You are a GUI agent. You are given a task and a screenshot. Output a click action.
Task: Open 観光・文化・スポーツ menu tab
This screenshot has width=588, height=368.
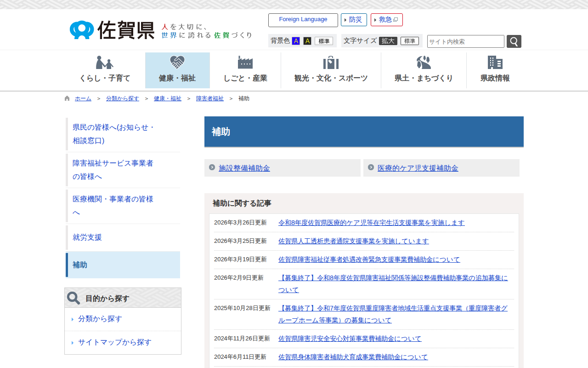click(x=331, y=70)
